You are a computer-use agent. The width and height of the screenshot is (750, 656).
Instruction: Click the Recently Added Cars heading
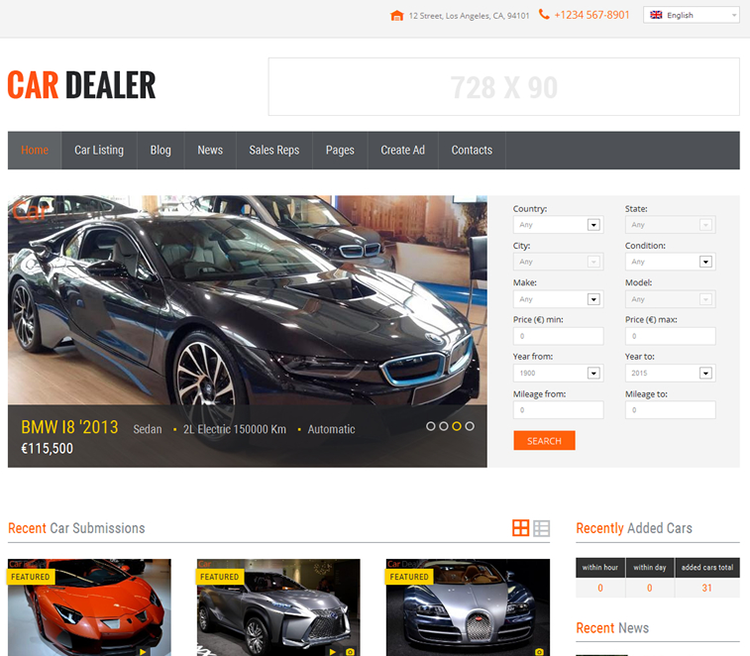(634, 528)
